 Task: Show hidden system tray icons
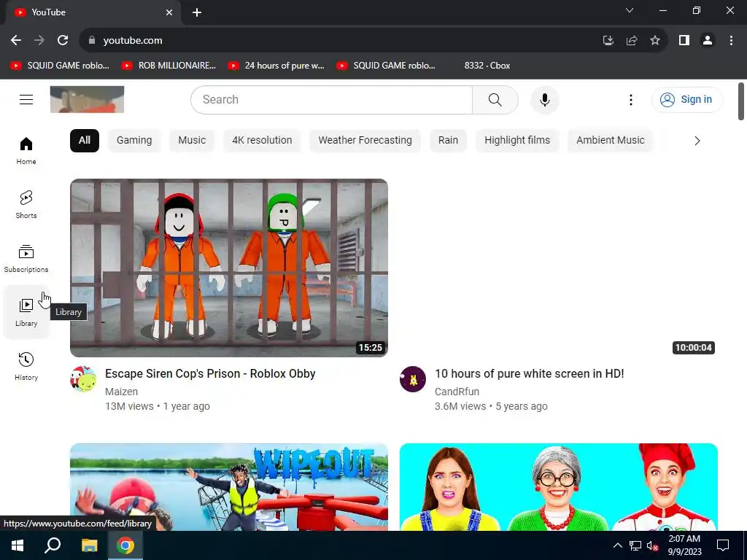pyautogui.click(x=617, y=545)
